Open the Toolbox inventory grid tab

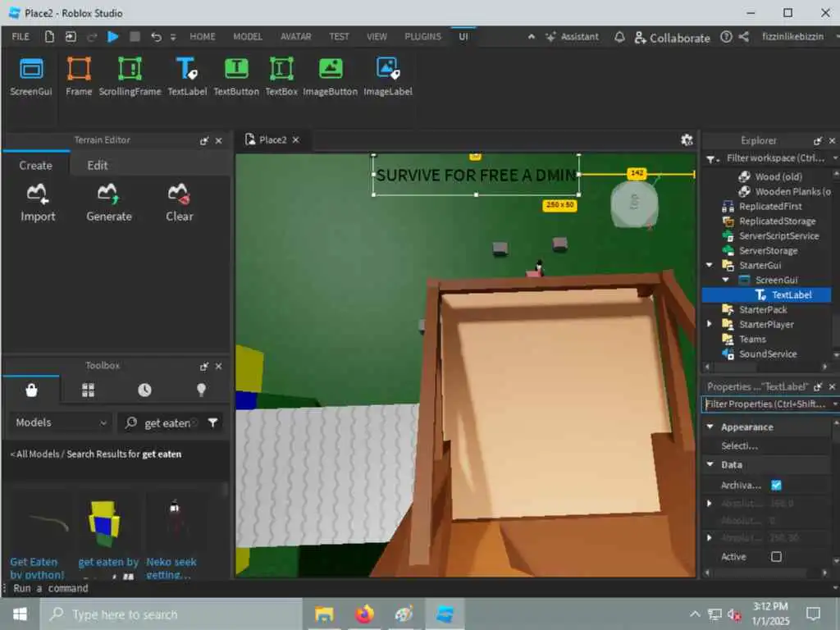pyautogui.click(x=89, y=390)
